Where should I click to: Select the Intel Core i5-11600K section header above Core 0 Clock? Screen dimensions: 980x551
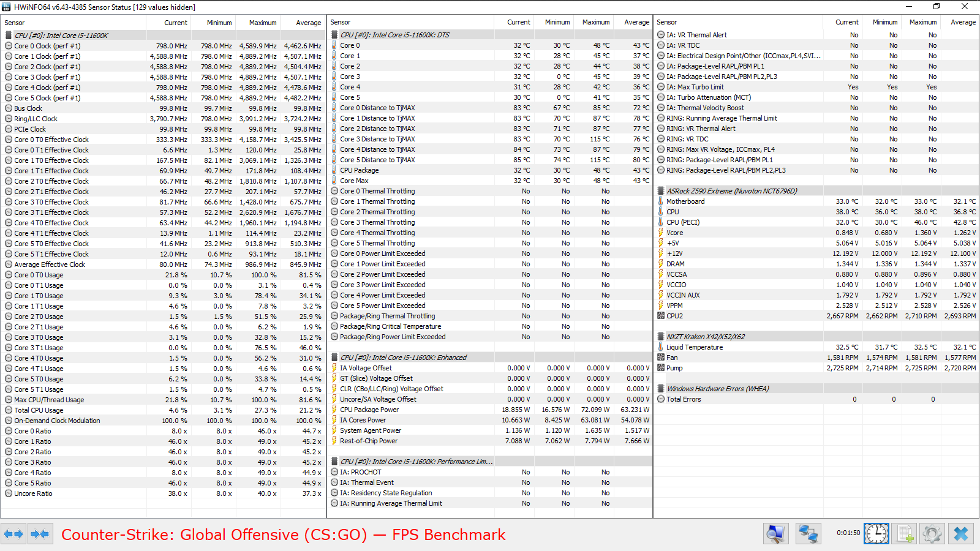pyautogui.click(x=164, y=36)
